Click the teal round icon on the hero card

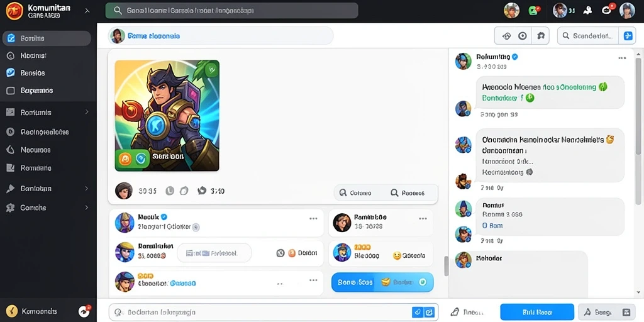tap(142, 158)
